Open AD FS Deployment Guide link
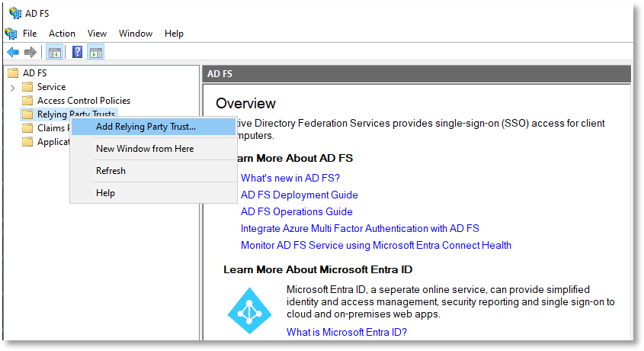Screen dimensions: 644x351 299,195
